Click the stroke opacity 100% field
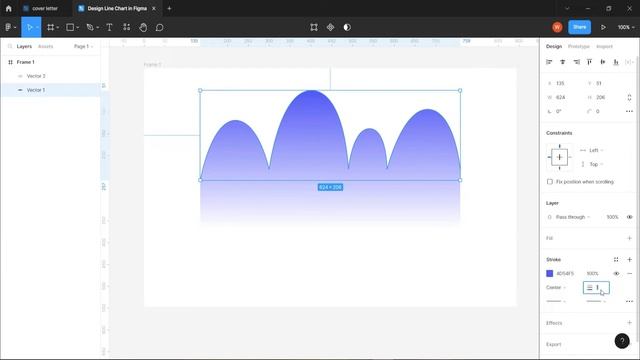This screenshot has height=360, width=640. coord(593,273)
